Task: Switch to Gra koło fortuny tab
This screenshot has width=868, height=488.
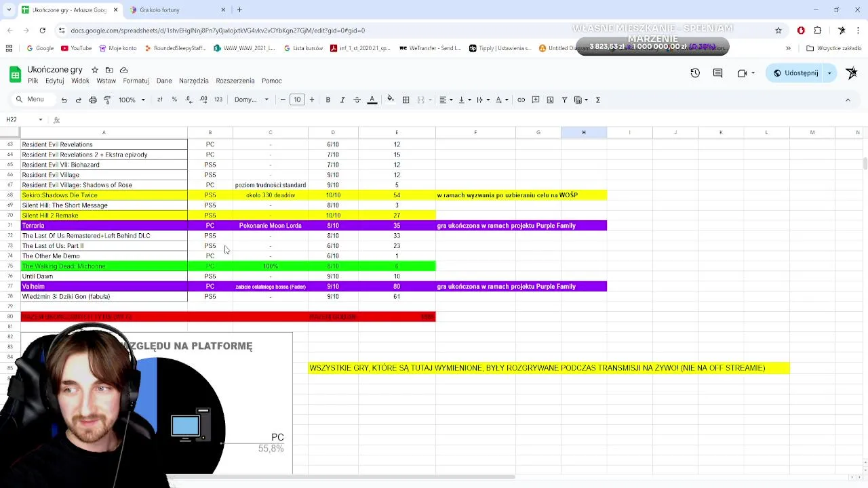Action: point(176,10)
